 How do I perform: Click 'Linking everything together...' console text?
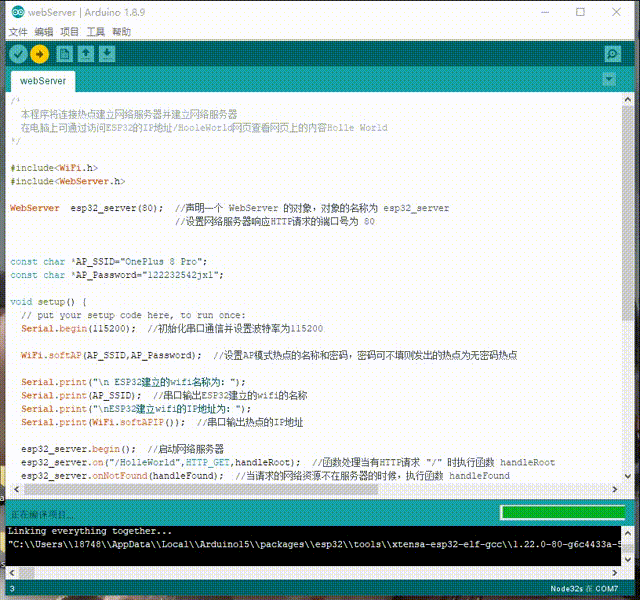point(90,531)
